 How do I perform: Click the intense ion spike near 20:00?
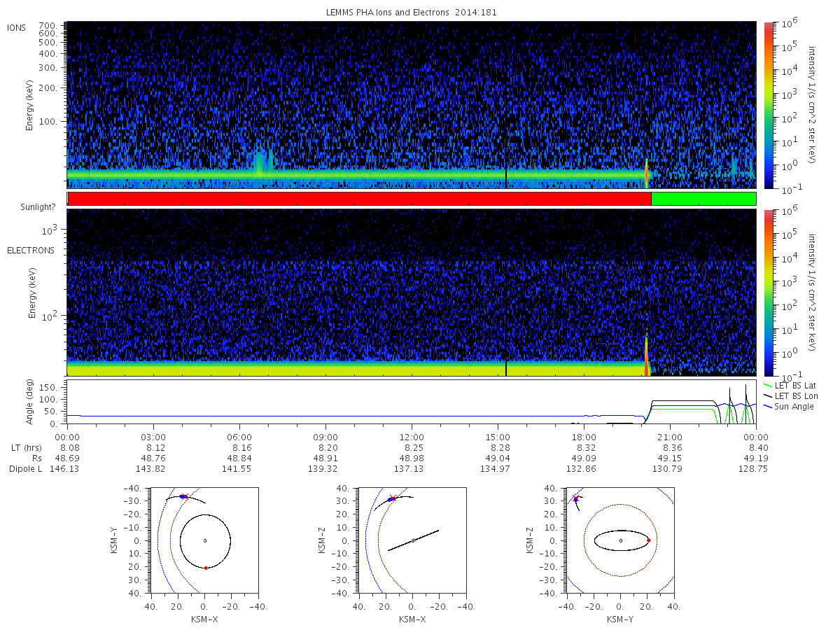coord(646,173)
